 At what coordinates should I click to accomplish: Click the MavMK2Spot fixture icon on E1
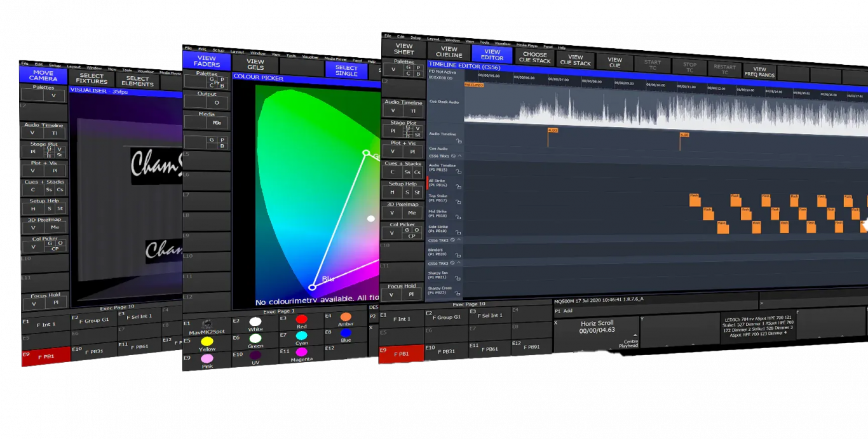pyautogui.click(x=207, y=323)
